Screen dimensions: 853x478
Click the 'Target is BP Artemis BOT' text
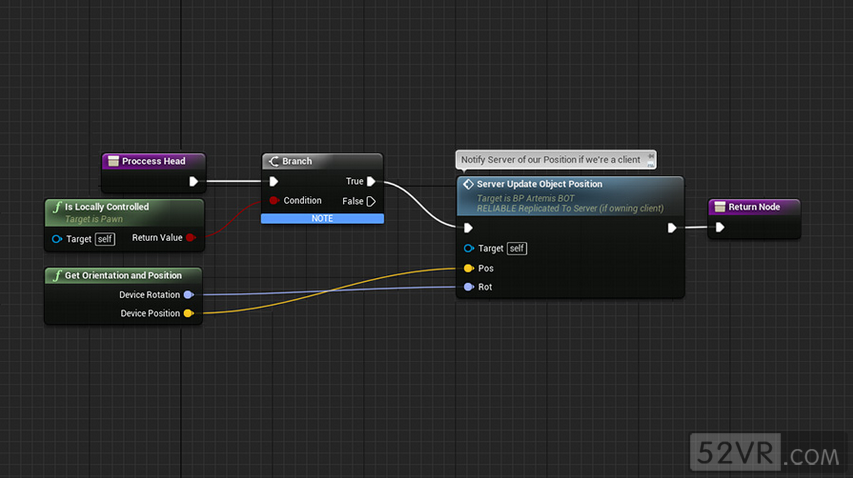click(x=526, y=198)
